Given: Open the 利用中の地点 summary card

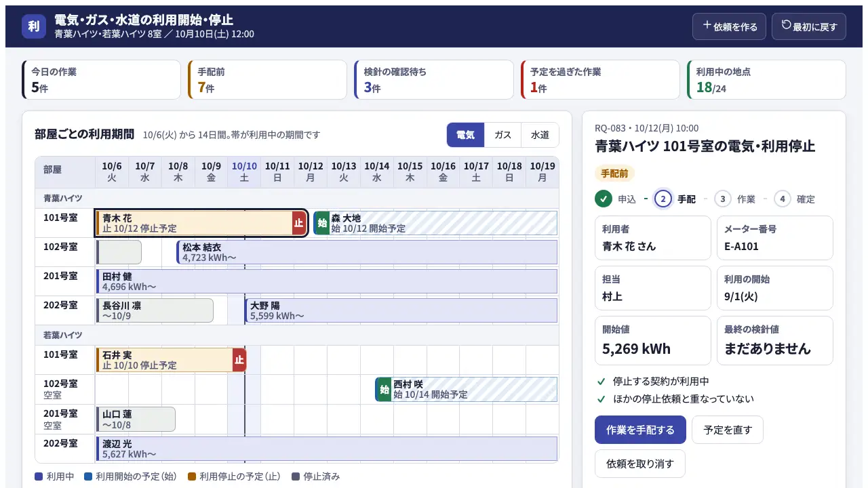Looking at the screenshot, I should coord(766,80).
